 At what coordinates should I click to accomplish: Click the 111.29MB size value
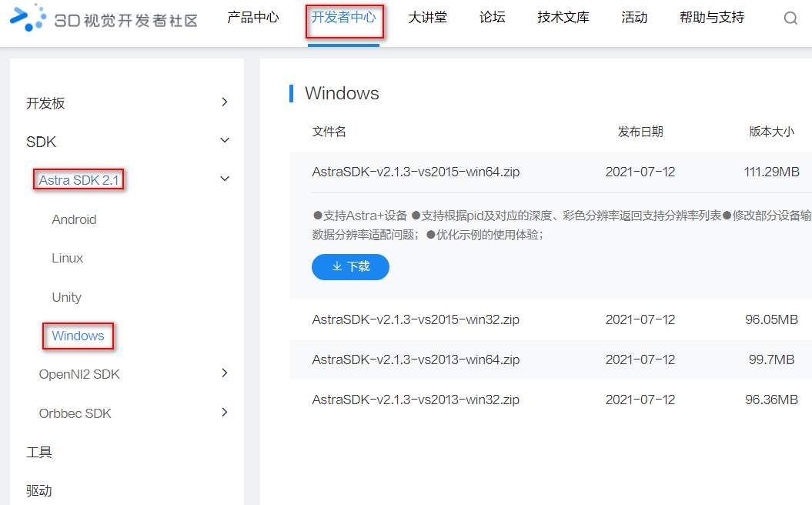coord(772,172)
